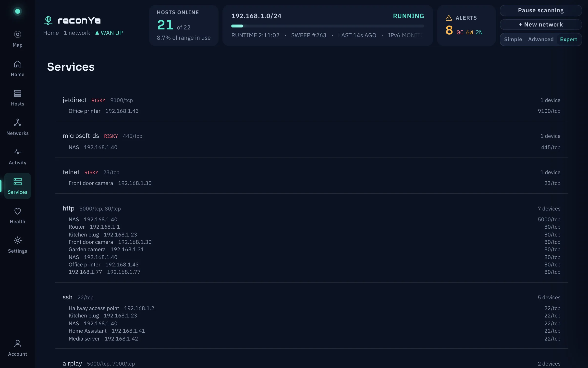Open the Map view icon

[17, 34]
